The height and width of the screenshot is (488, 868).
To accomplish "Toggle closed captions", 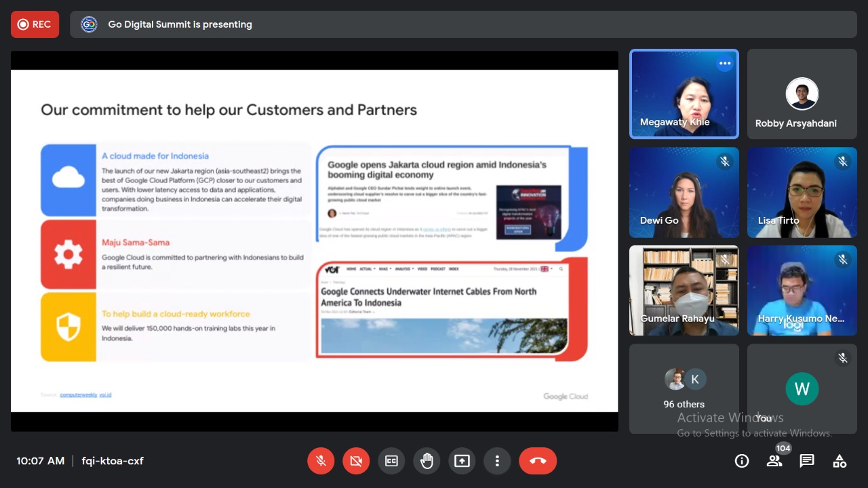I will pyautogui.click(x=391, y=461).
